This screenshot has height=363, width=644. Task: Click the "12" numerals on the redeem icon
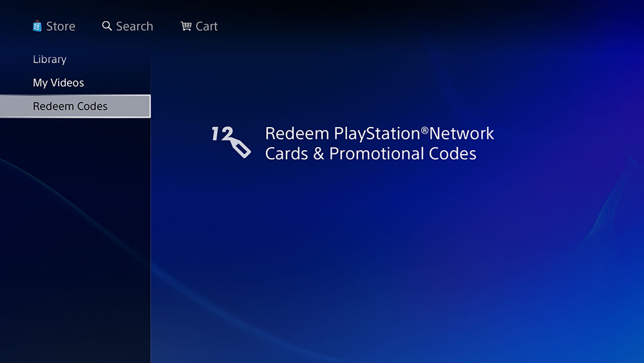[x=222, y=133]
